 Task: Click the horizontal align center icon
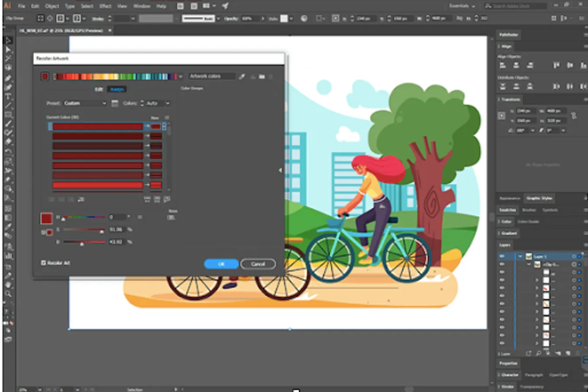click(516, 66)
